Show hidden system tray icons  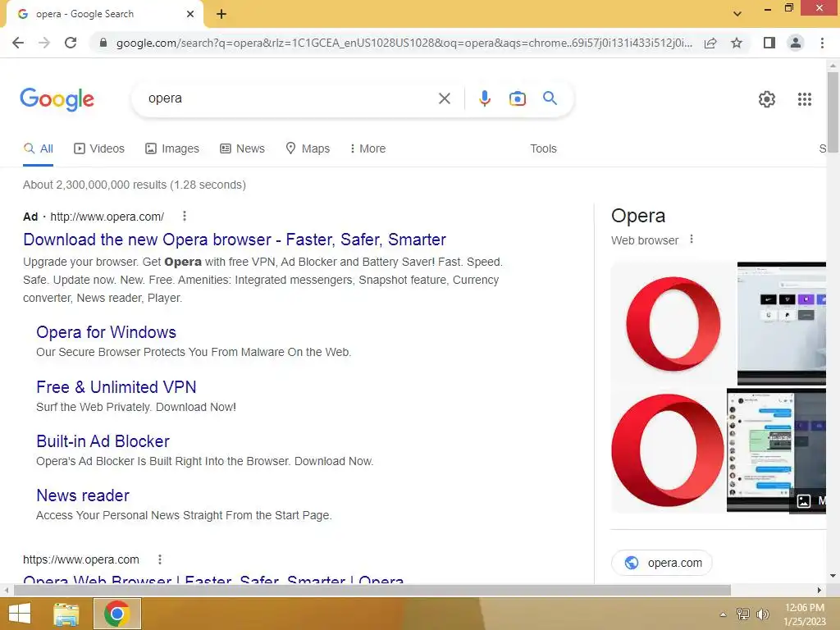pyautogui.click(x=723, y=614)
